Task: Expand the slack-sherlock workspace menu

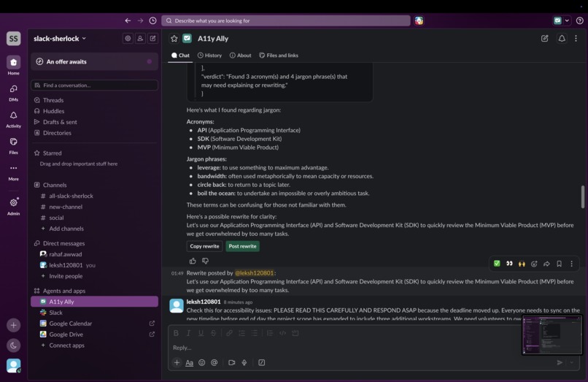Action: [x=60, y=38]
